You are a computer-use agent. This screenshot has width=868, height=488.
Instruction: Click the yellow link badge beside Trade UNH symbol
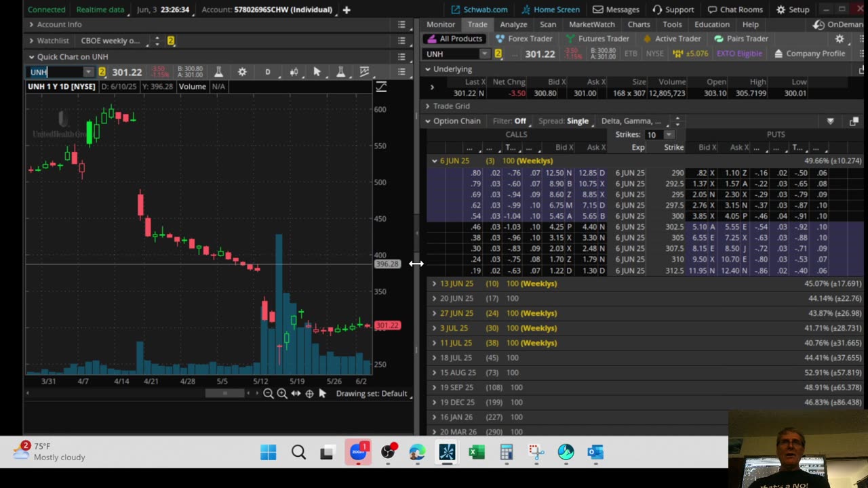tap(498, 54)
